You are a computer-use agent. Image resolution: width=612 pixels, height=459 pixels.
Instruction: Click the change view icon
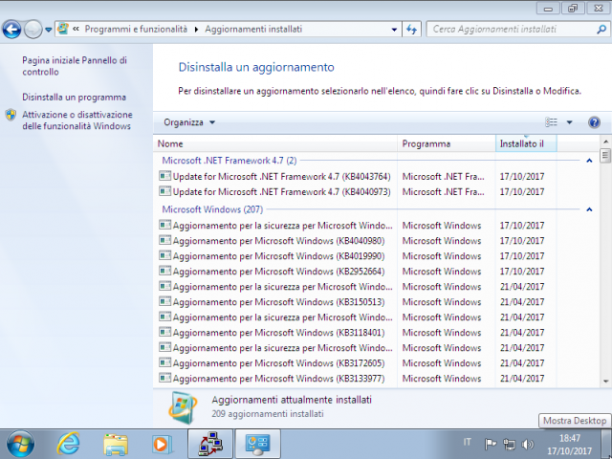(551, 123)
